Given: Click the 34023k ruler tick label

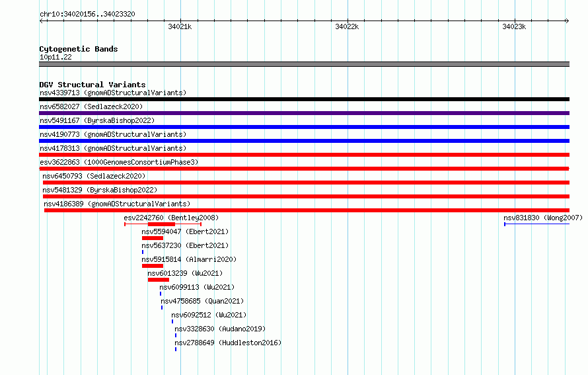Looking at the screenshot, I should tap(514, 26).
